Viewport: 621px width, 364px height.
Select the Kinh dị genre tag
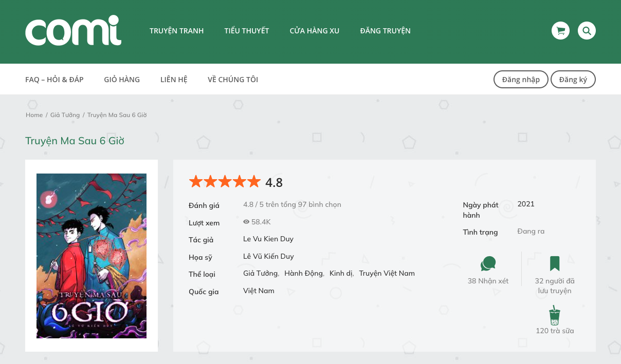pyautogui.click(x=341, y=273)
